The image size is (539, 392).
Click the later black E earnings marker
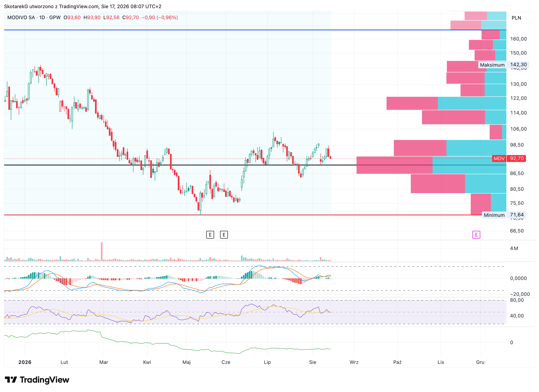[x=224, y=235]
